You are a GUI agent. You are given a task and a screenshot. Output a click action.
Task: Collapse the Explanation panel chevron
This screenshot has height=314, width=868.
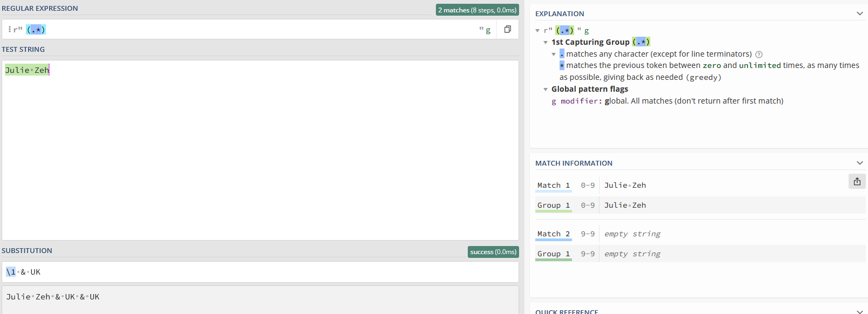[860, 13]
